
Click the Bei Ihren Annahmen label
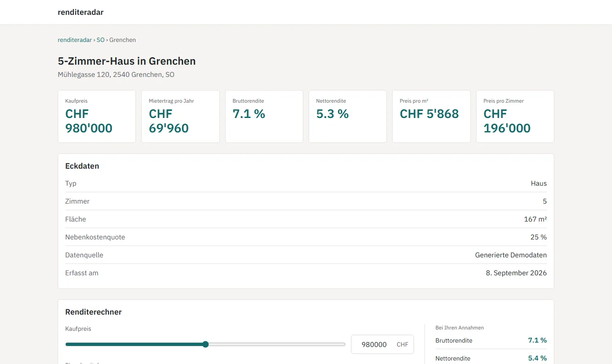pyautogui.click(x=459, y=328)
